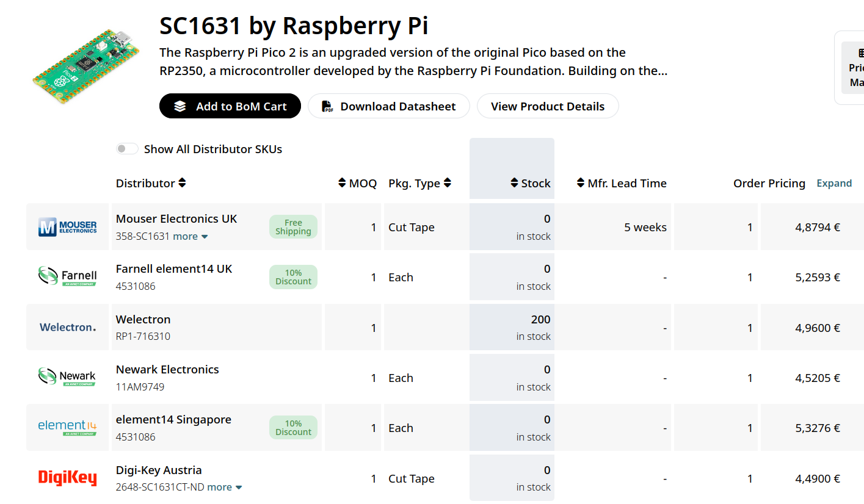Click the Newark logo
The width and height of the screenshot is (864, 504).
(x=68, y=377)
